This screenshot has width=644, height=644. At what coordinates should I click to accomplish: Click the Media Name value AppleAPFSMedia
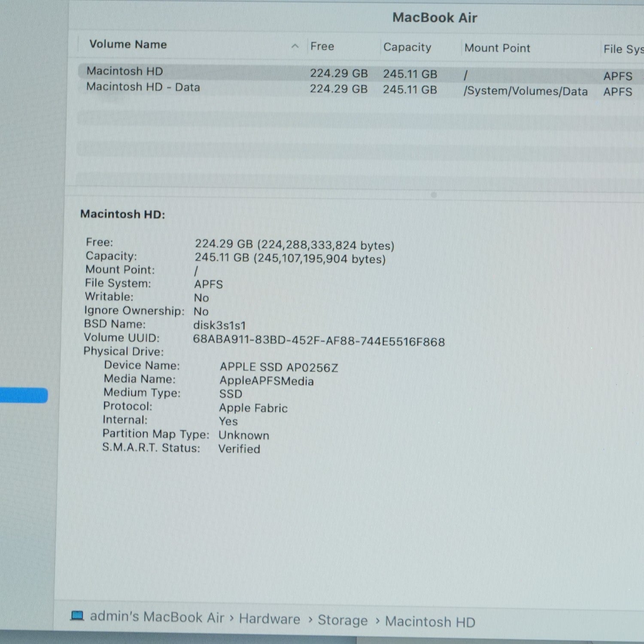click(x=267, y=381)
